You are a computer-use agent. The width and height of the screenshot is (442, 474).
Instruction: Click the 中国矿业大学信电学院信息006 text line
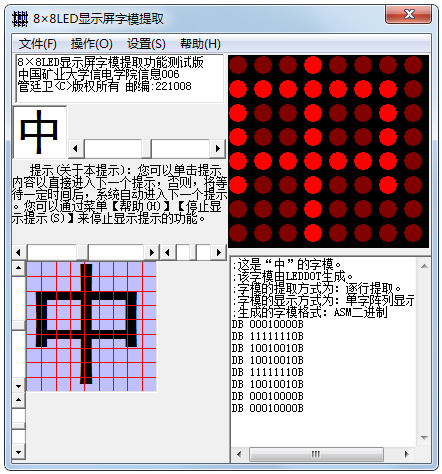(x=99, y=74)
